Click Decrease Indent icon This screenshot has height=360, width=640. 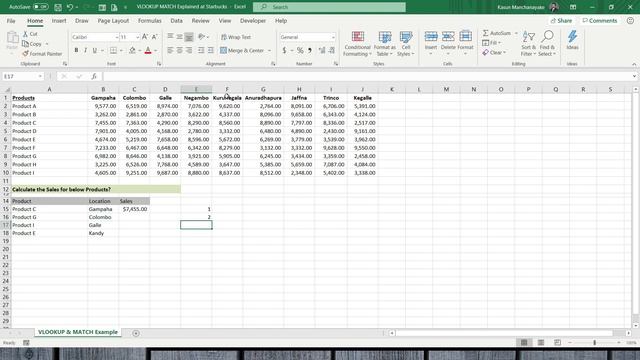click(201, 50)
